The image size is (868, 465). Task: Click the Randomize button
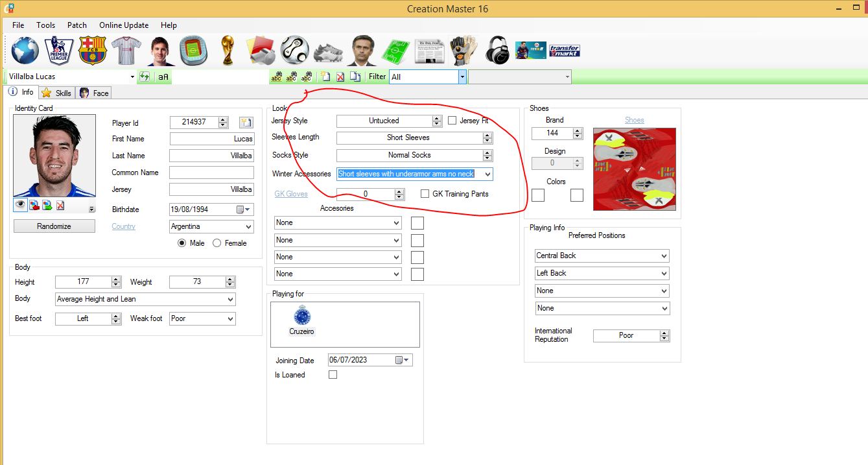[54, 226]
